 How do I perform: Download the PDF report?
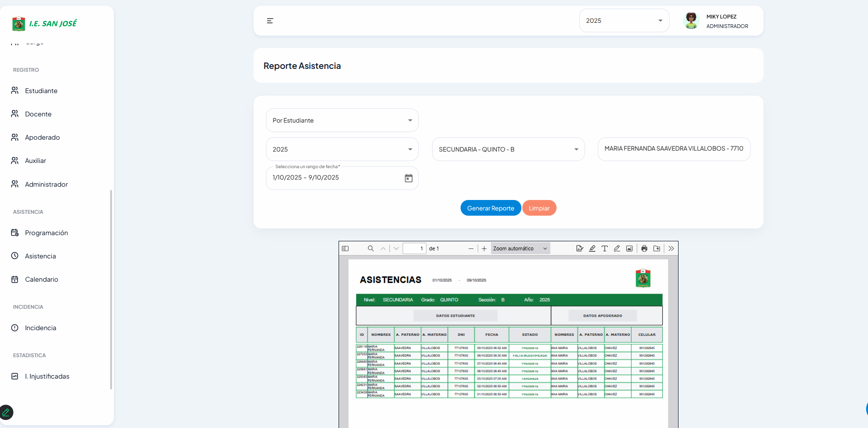(x=657, y=248)
